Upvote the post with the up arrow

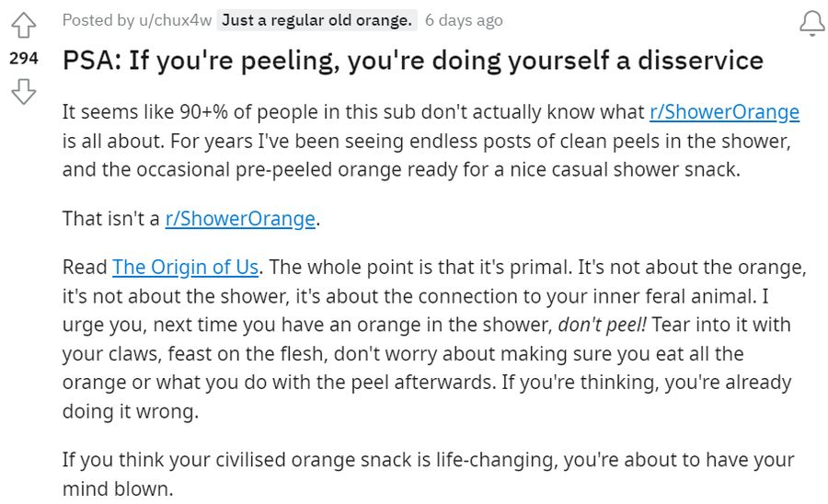(x=24, y=25)
